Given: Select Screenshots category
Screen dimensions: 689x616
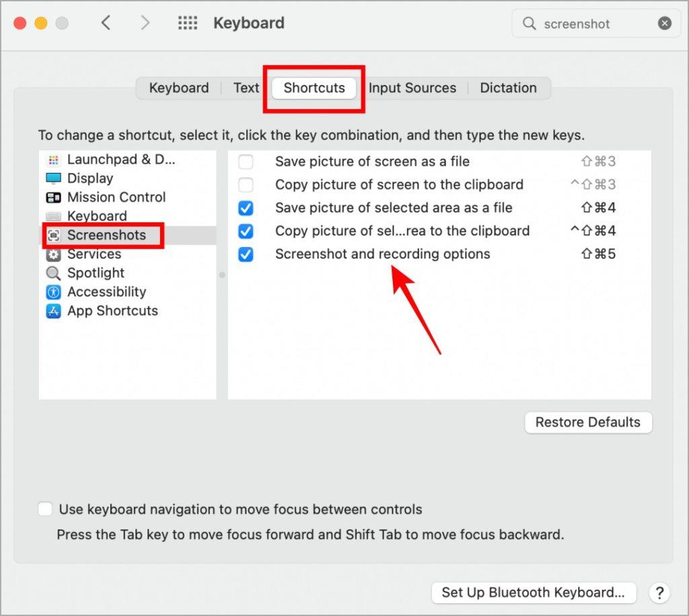Looking at the screenshot, I should [127, 235].
